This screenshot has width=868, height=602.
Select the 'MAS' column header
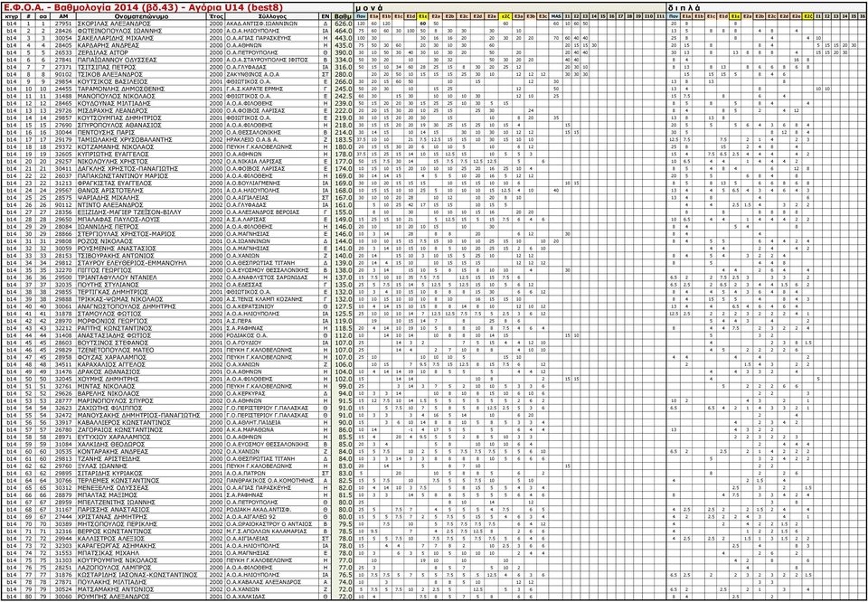(556, 17)
